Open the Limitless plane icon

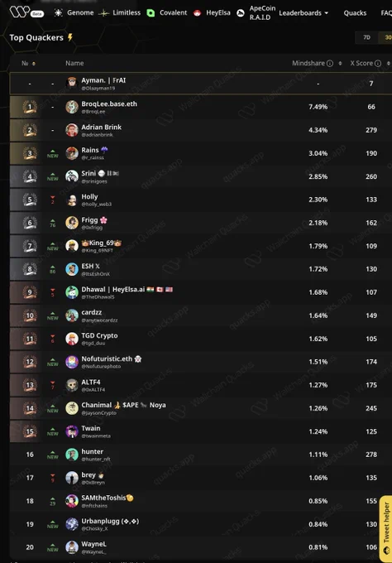[x=103, y=13]
